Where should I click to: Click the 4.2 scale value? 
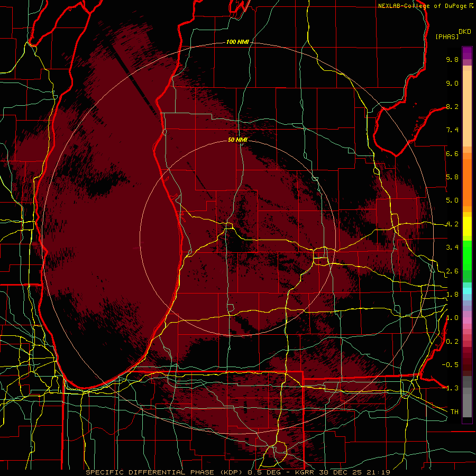[x=452, y=224]
